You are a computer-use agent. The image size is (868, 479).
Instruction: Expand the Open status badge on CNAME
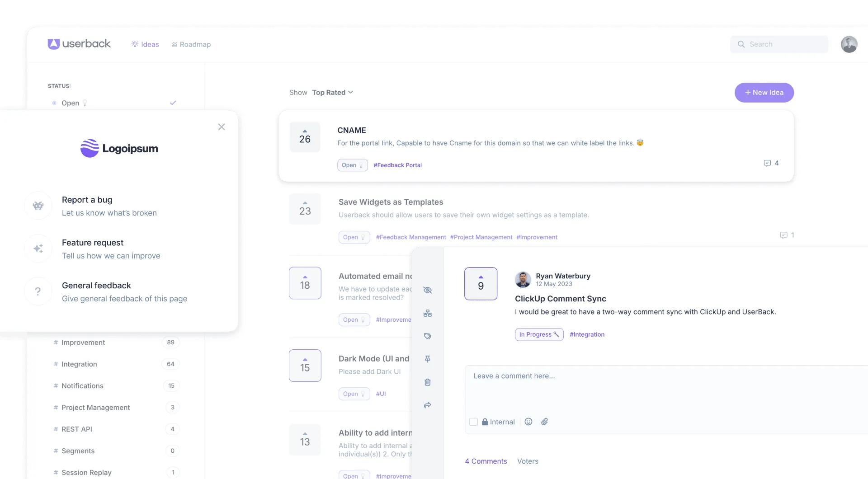(x=352, y=165)
